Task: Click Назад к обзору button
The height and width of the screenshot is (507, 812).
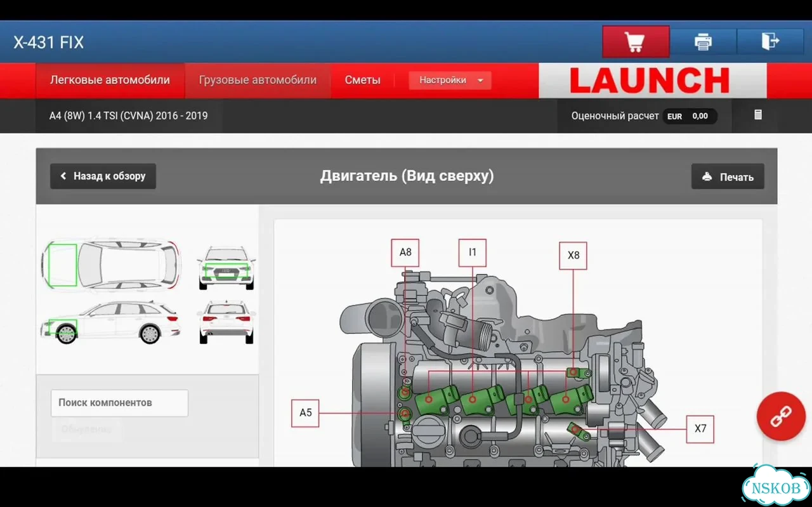Action: pos(103,176)
